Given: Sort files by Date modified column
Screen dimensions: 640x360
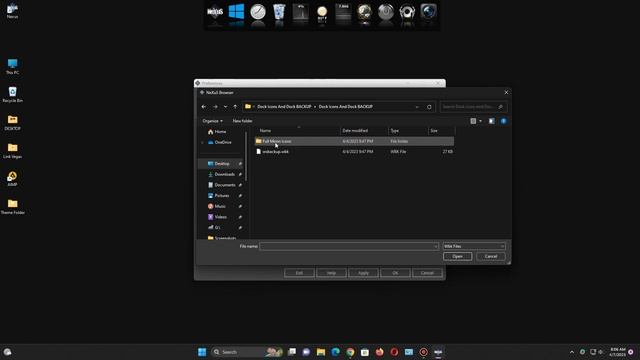Looking at the screenshot, I should (x=364, y=131).
